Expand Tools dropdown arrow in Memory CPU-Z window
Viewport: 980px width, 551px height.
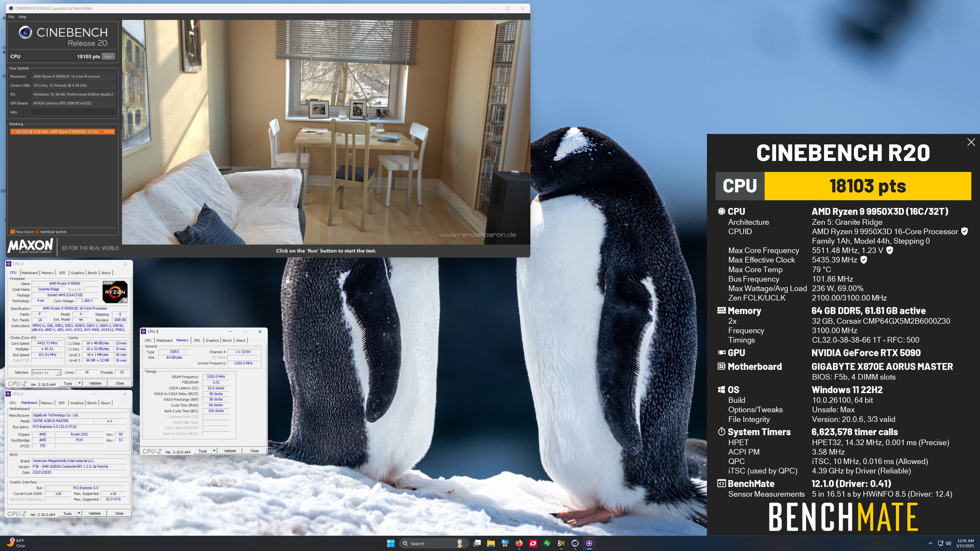coord(214,450)
